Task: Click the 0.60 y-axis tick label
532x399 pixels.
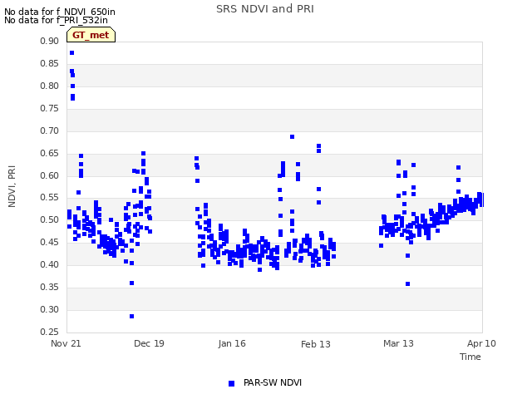Action: point(49,175)
